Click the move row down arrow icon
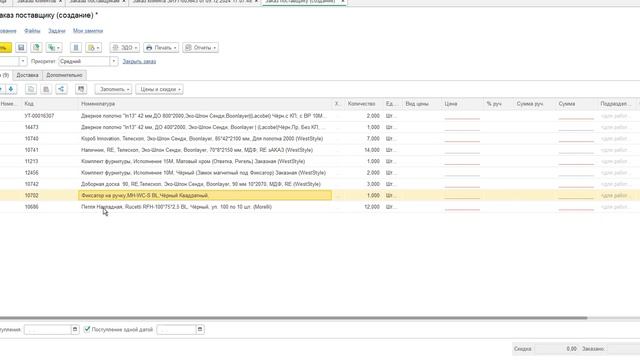This screenshot has height=360, width=640. tap(11, 89)
